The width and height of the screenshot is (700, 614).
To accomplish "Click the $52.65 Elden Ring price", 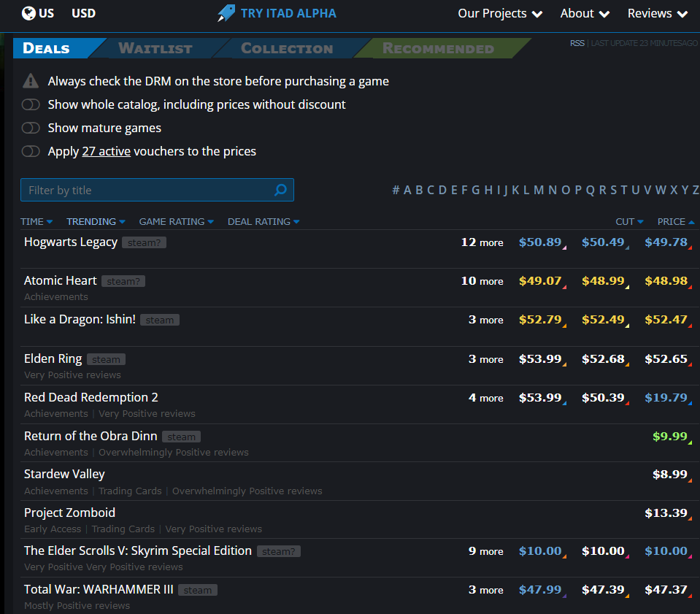I will point(666,359).
